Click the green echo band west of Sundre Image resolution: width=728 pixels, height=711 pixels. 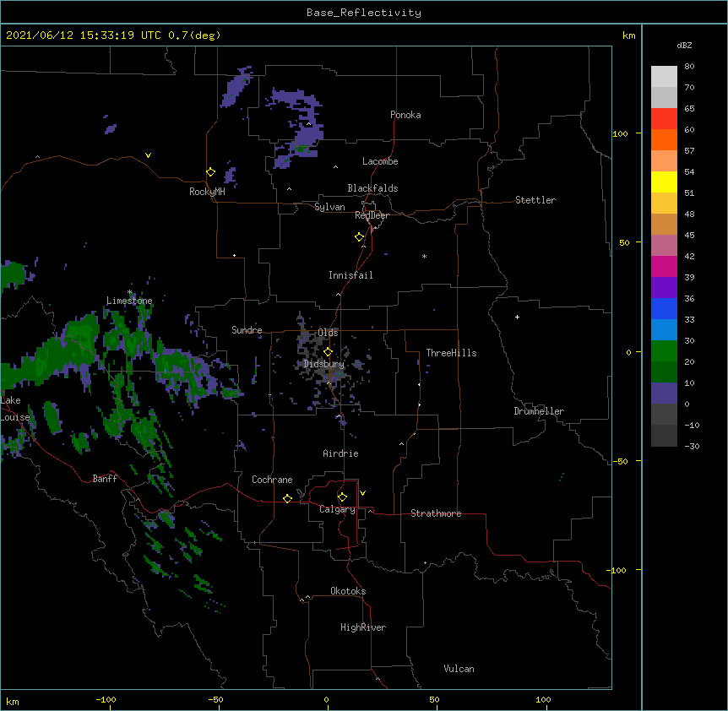[x=121, y=357]
